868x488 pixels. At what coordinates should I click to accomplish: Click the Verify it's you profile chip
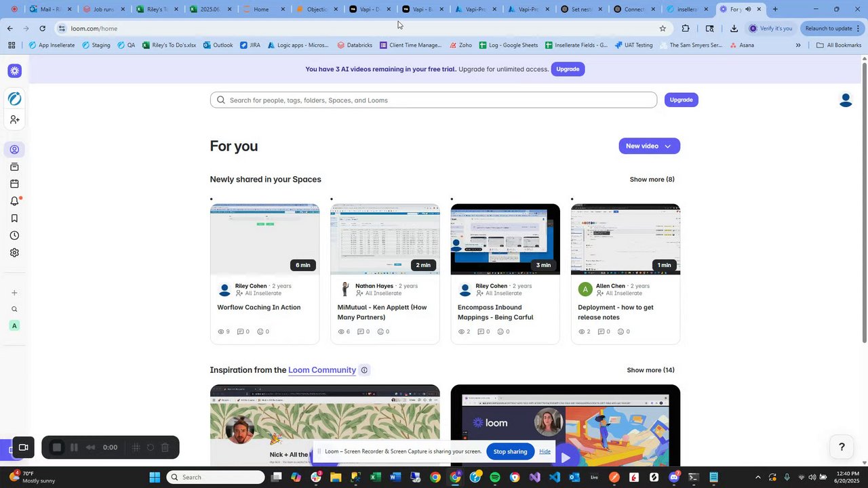pos(770,28)
